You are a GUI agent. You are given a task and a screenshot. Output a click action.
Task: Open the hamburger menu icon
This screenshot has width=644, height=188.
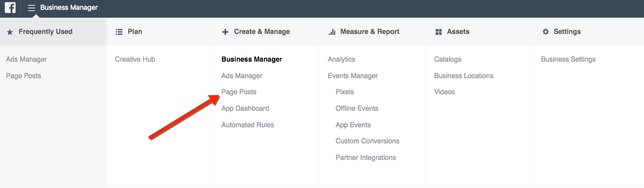(x=31, y=8)
